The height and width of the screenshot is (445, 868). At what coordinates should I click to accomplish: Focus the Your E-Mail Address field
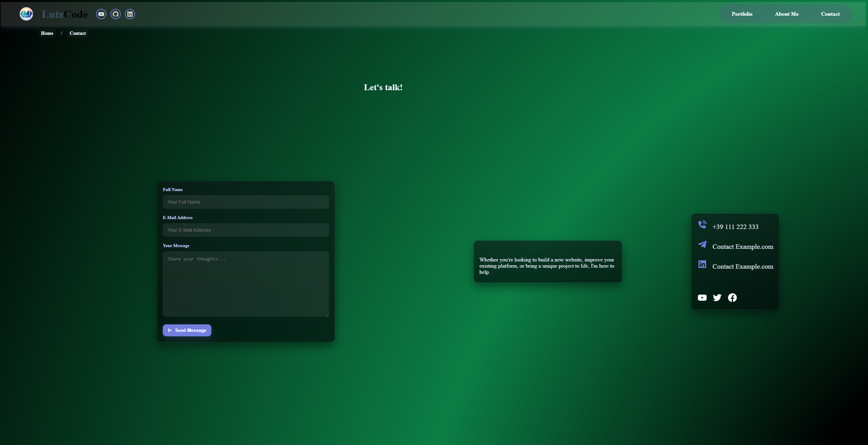(246, 230)
